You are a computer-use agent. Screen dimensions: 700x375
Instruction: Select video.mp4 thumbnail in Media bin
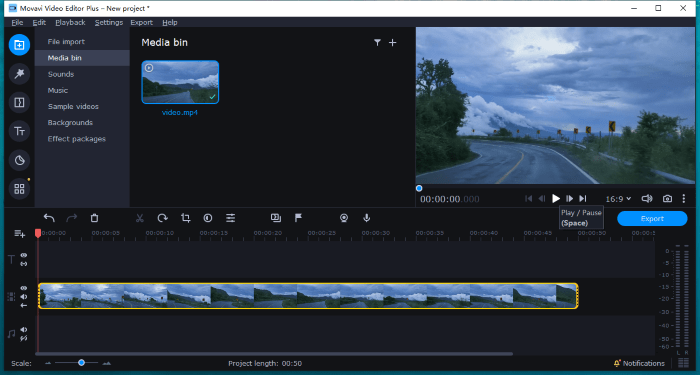point(180,82)
